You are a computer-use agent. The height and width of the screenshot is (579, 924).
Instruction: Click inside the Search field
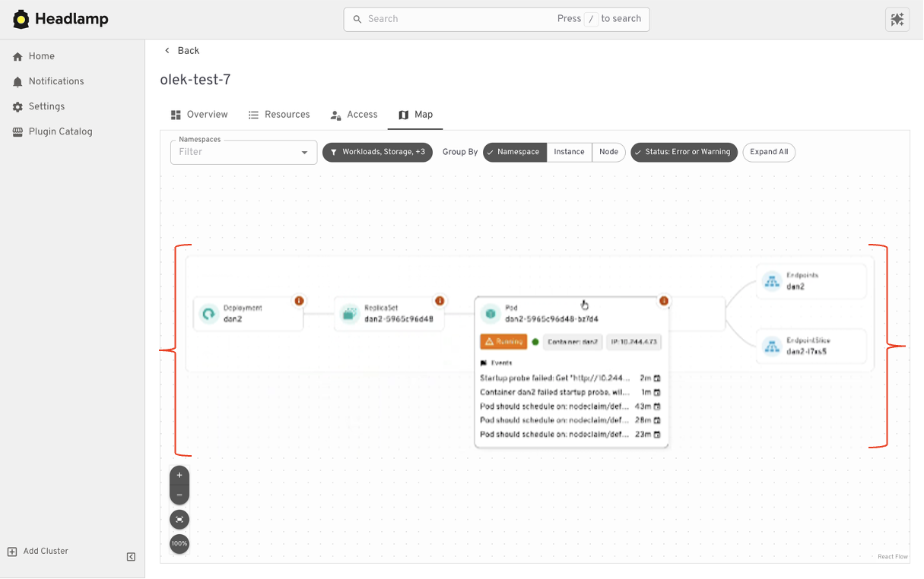456,19
